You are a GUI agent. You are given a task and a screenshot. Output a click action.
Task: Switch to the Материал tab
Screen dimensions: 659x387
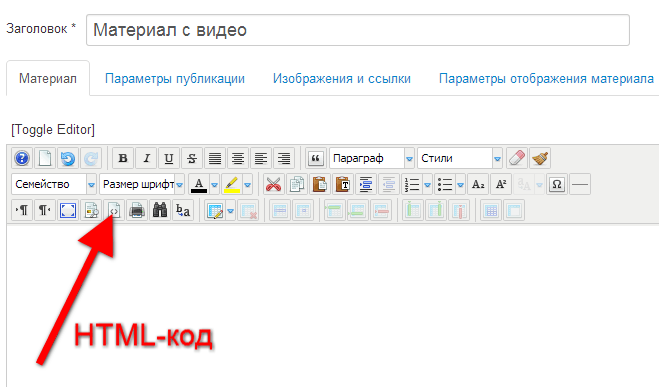tap(48, 79)
